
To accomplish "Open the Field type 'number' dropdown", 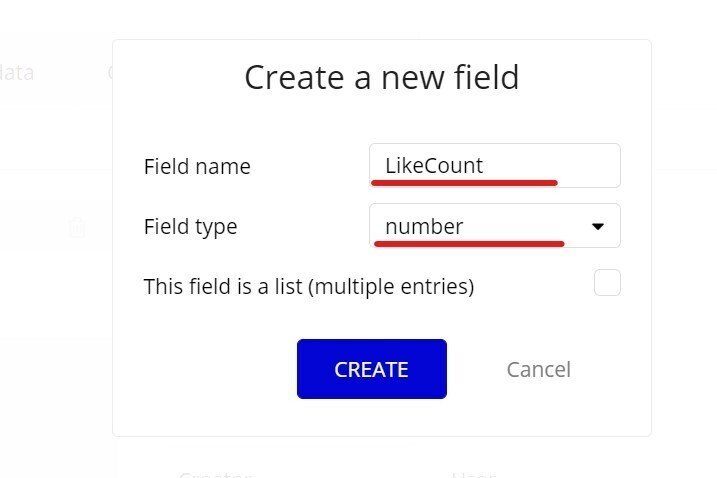I will (494, 226).
